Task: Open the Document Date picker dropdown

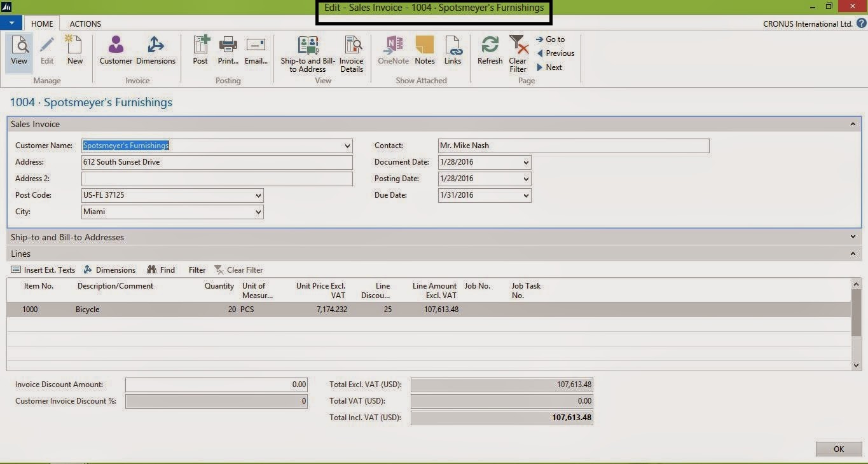Action: point(526,162)
